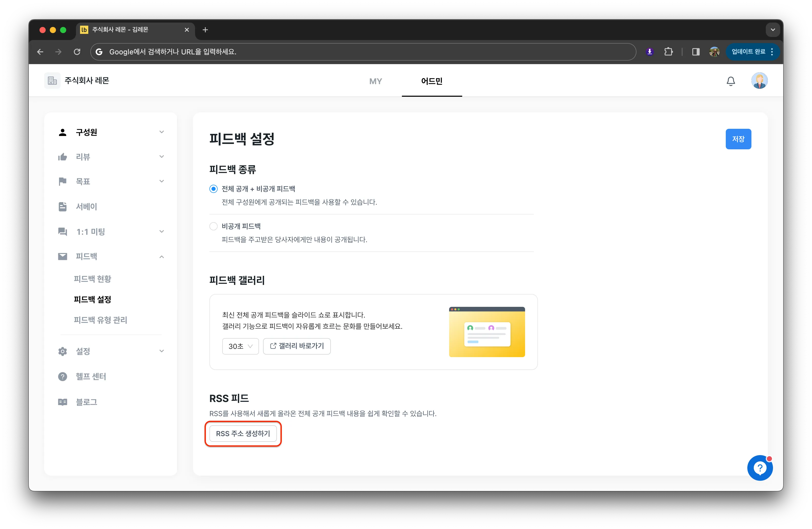This screenshot has width=812, height=529.
Task: Switch to the MY tab
Action: click(376, 81)
